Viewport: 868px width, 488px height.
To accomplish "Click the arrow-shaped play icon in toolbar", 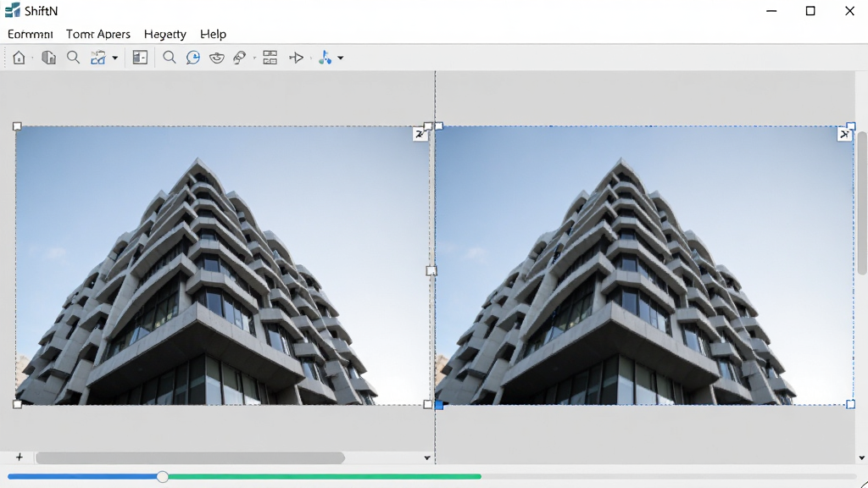I will point(297,58).
